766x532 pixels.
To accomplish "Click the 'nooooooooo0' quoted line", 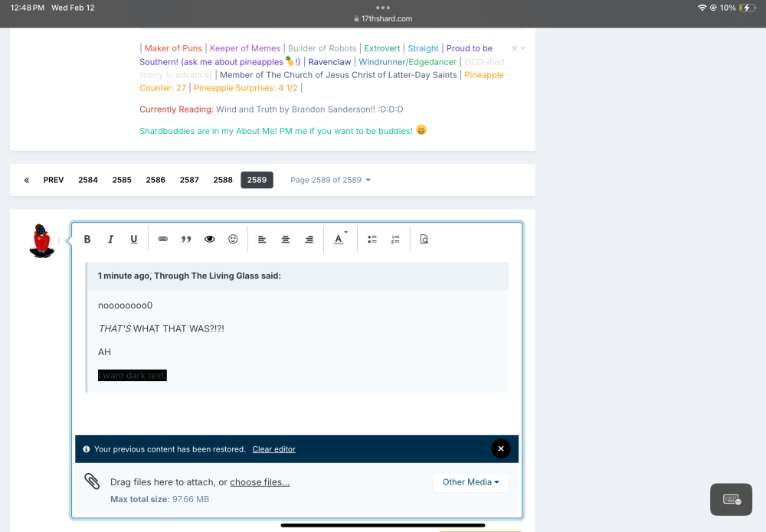I will tap(125, 305).
